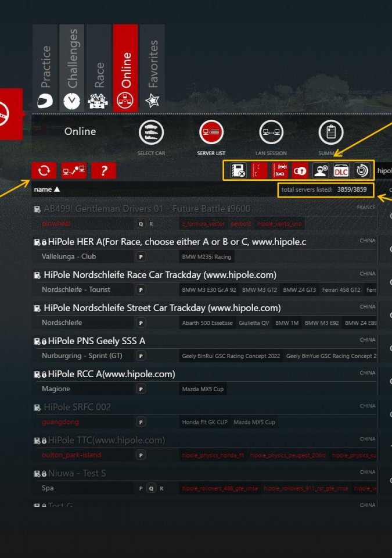Image resolution: width=392 pixels, height=558 pixels.
Task: Click the Ferrari 458 GT2 car tag
Action: (x=341, y=290)
